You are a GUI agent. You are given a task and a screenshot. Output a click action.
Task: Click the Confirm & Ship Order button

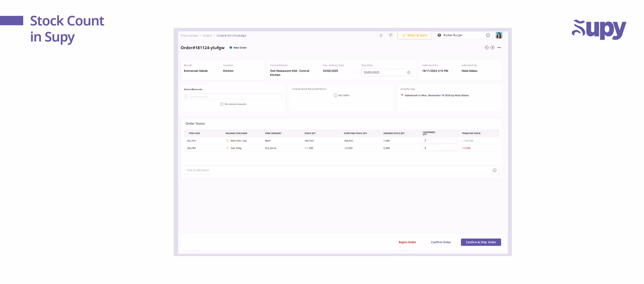pyautogui.click(x=481, y=242)
